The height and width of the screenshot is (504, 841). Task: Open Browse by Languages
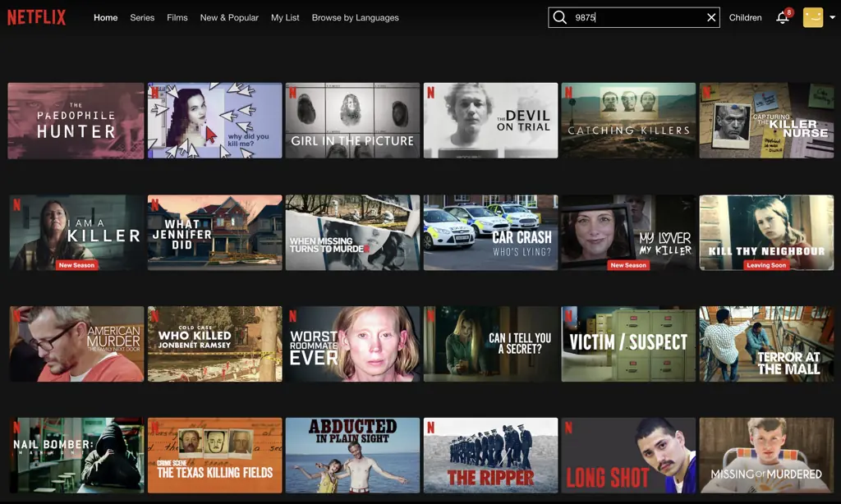pos(355,17)
